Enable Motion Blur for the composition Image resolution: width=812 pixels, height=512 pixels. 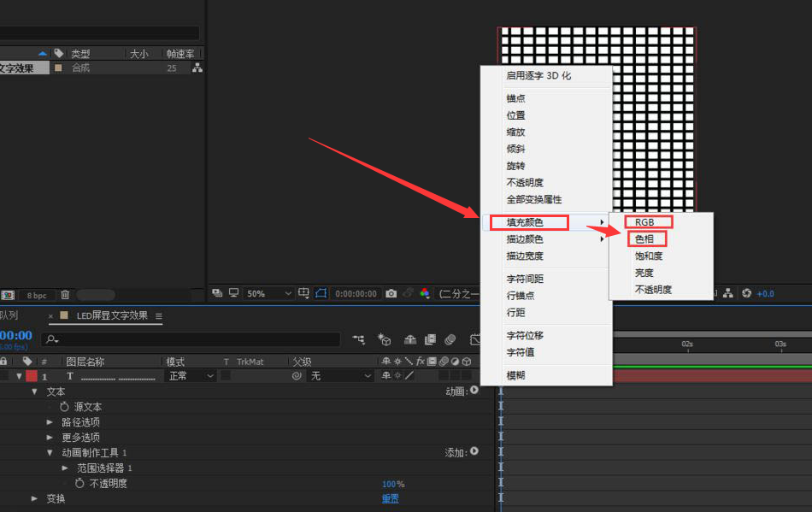tap(450, 339)
